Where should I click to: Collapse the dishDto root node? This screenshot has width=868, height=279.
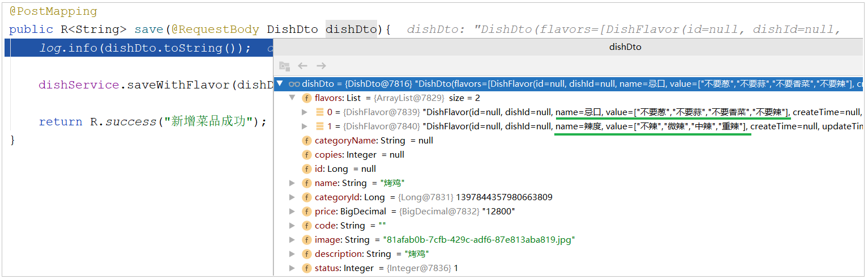click(280, 84)
